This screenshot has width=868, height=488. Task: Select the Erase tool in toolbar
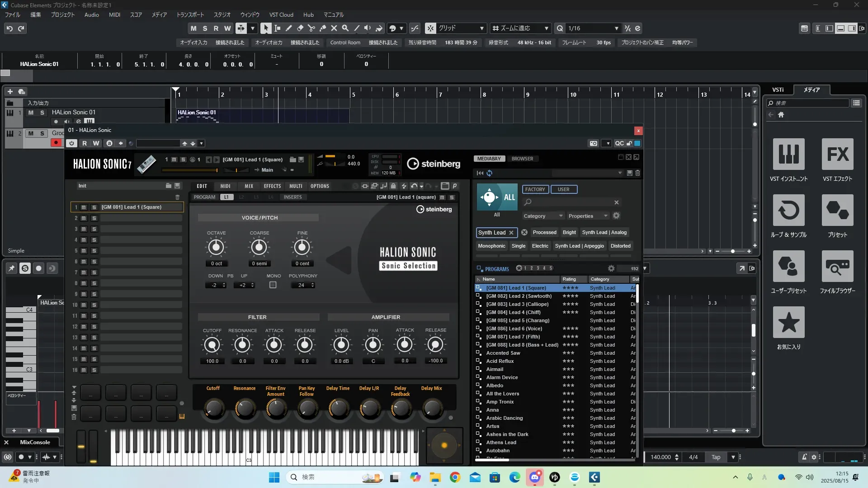[x=300, y=28]
